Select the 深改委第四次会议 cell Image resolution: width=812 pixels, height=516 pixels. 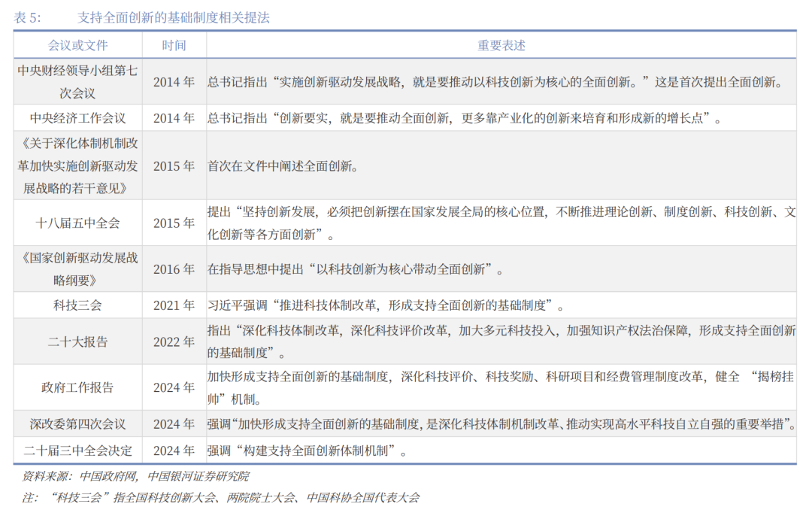77,424
